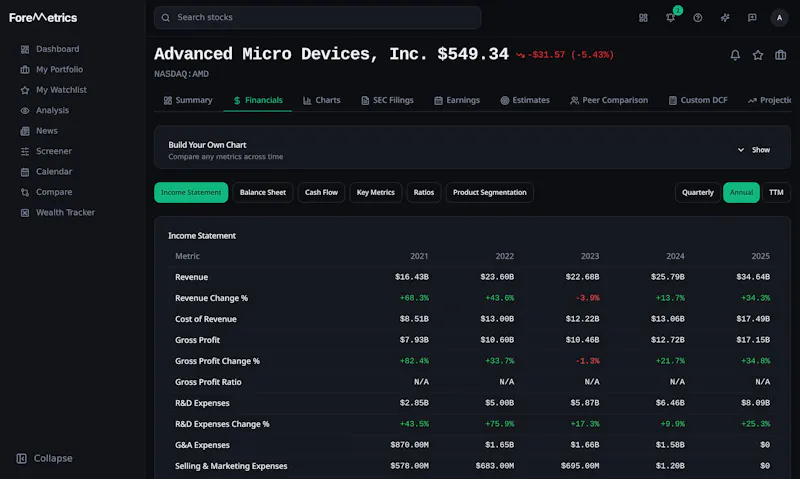Click the Dashboard sidebar icon
The image size is (800, 479).
pos(24,49)
